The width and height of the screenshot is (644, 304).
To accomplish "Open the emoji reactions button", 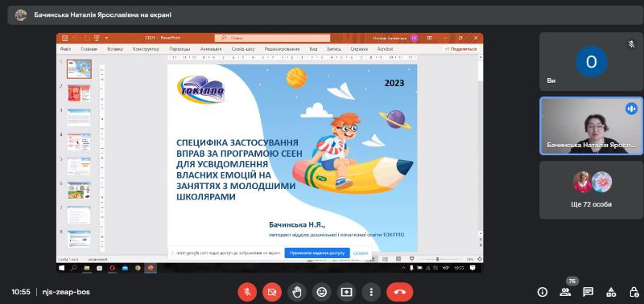I will (x=321, y=292).
